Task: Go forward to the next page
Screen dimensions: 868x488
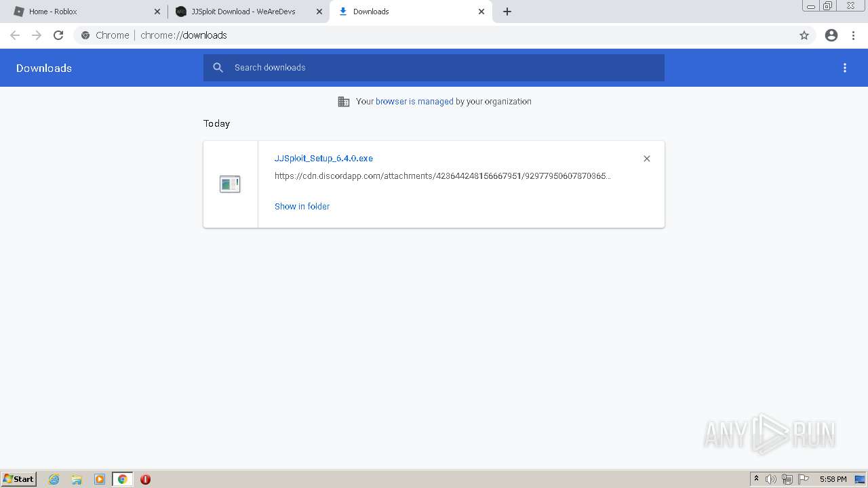Action: [x=37, y=35]
